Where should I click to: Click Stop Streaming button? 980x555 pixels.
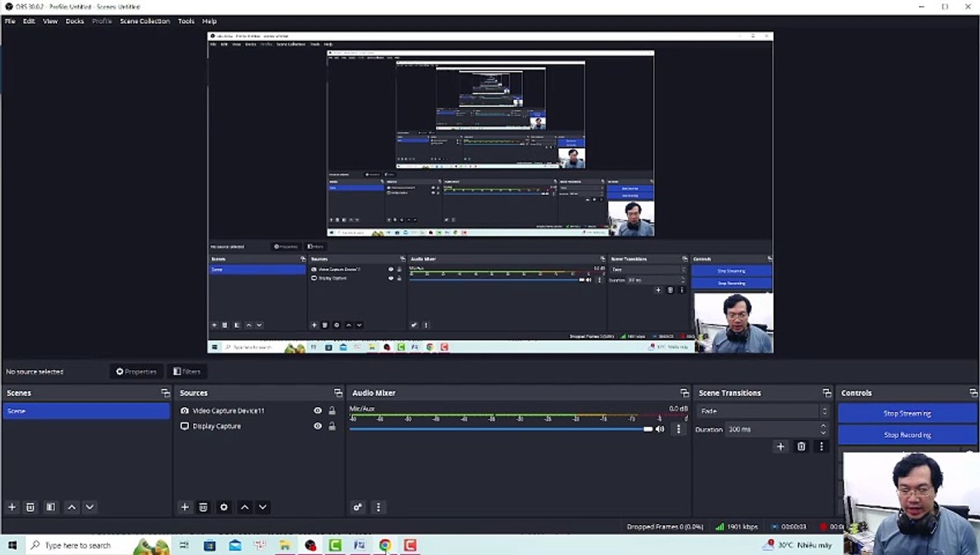[907, 413]
